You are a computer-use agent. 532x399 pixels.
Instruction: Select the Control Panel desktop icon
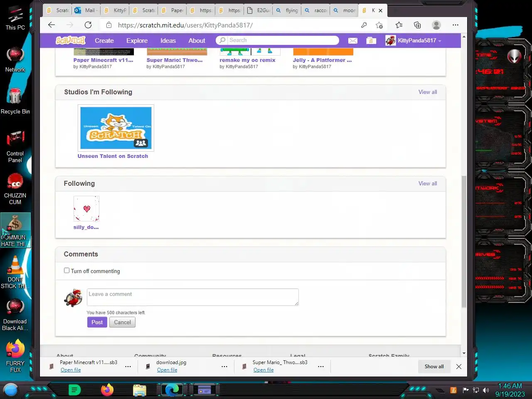pyautogui.click(x=15, y=146)
